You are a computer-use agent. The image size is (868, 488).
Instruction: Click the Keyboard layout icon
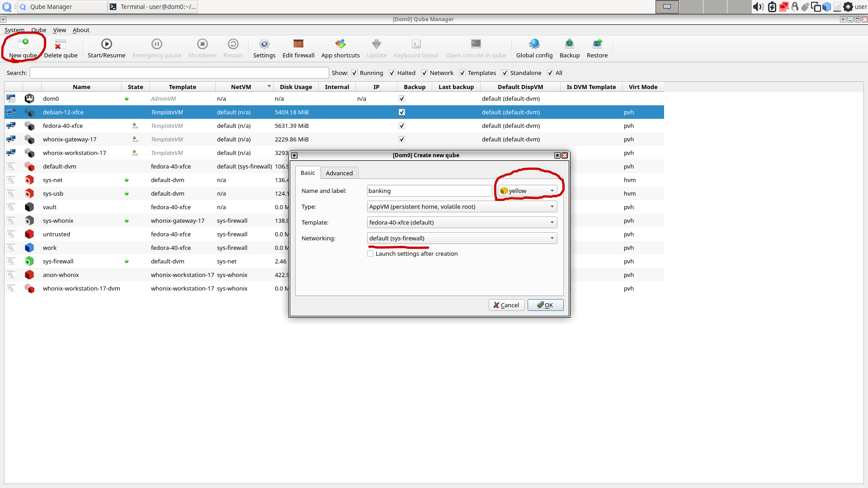pos(416,44)
